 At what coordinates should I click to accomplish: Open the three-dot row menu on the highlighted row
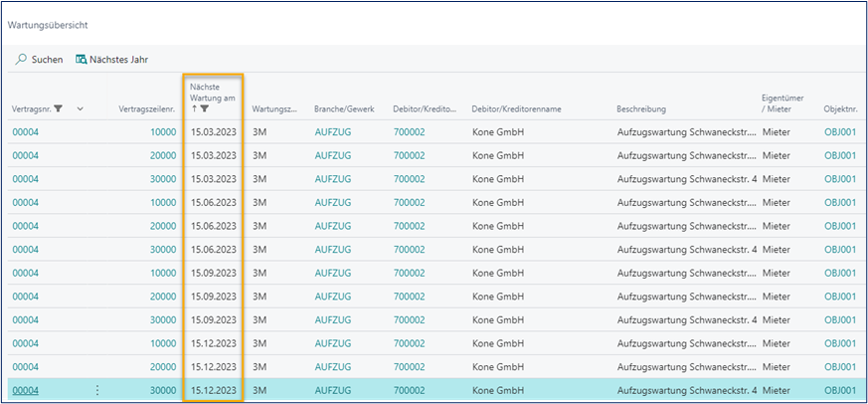pos(97,390)
